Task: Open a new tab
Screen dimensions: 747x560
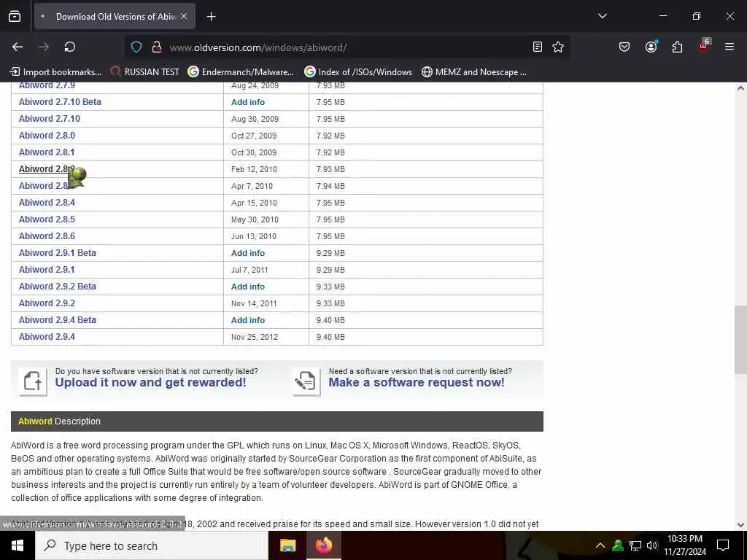Action: pyautogui.click(x=212, y=17)
